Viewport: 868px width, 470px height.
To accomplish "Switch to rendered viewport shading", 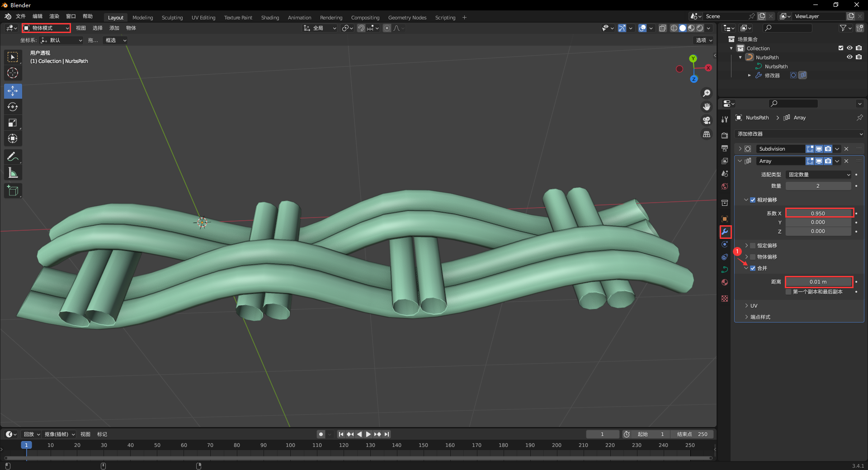I will pyautogui.click(x=700, y=28).
